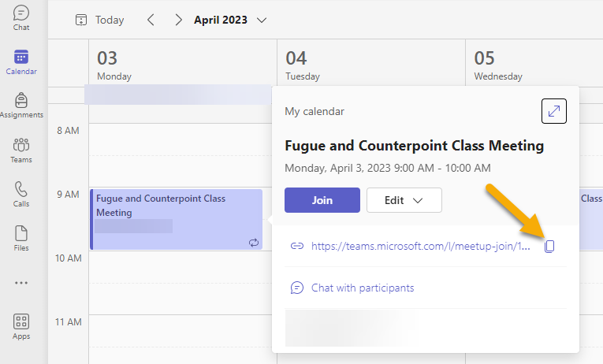Open the Files section
The height and width of the screenshot is (364, 603).
click(x=21, y=239)
